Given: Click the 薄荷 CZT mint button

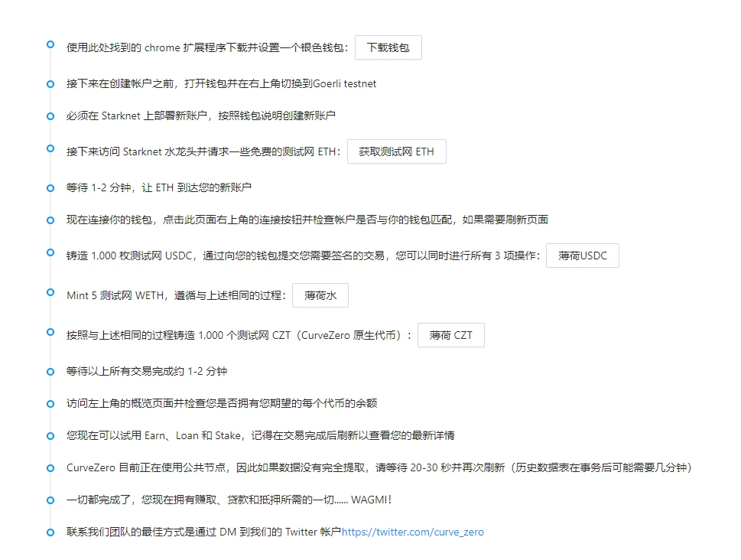Looking at the screenshot, I should [x=451, y=335].
